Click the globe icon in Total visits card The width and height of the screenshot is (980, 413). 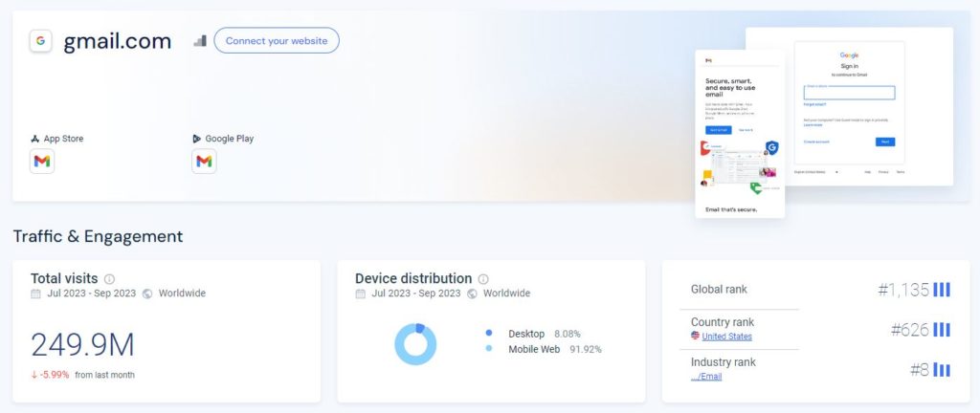coord(147,293)
